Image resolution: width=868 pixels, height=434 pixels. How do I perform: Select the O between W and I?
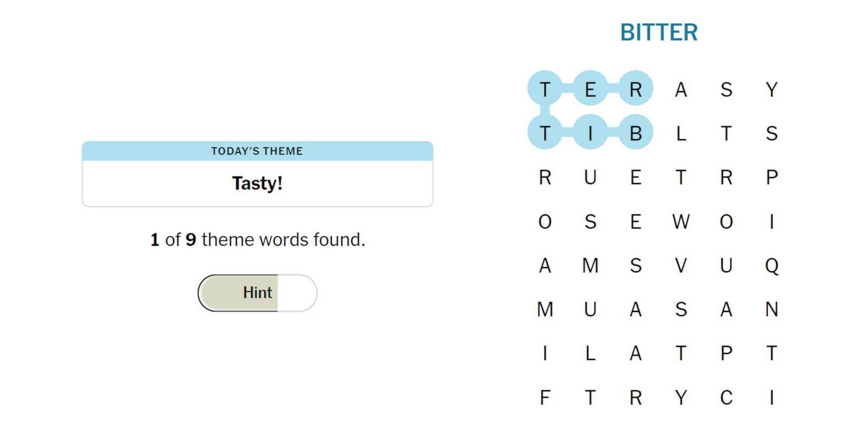[x=726, y=221]
